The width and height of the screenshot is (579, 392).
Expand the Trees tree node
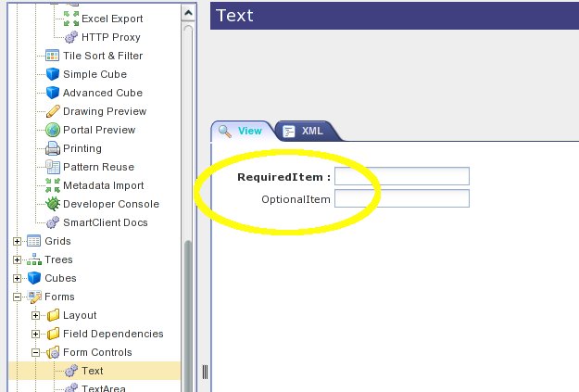[x=18, y=259]
